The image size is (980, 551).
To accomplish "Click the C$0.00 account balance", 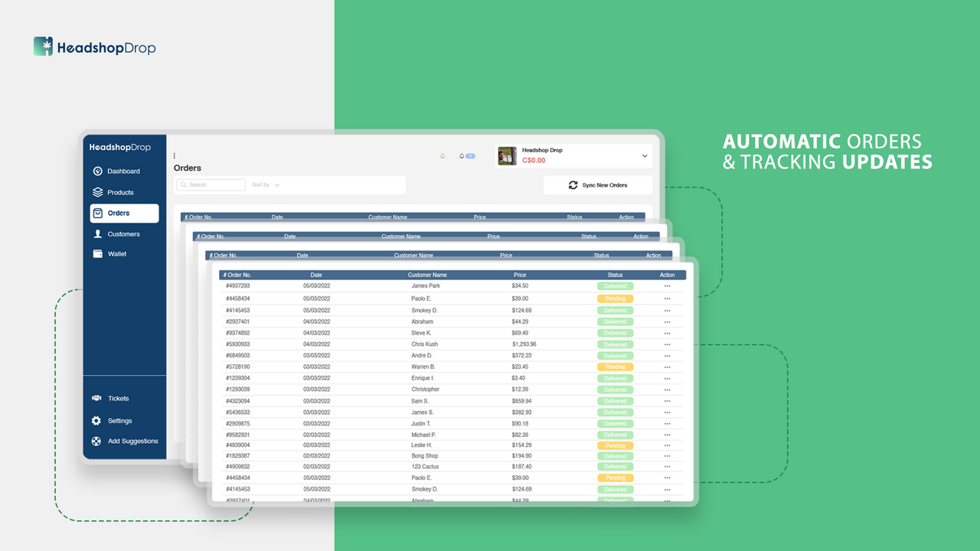I will (x=534, y=161).
